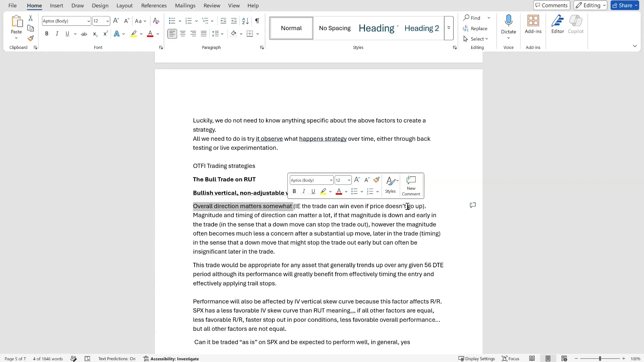Apply subscript formatting

[x=95, y=34]
